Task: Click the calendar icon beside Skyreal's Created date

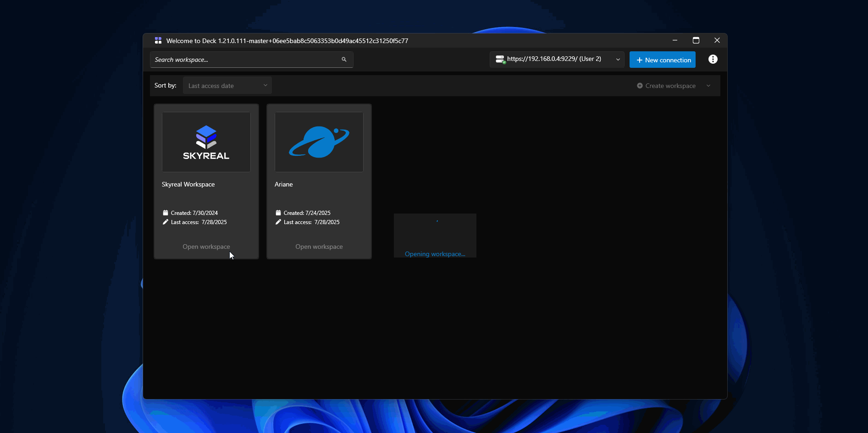Action: 165,212
